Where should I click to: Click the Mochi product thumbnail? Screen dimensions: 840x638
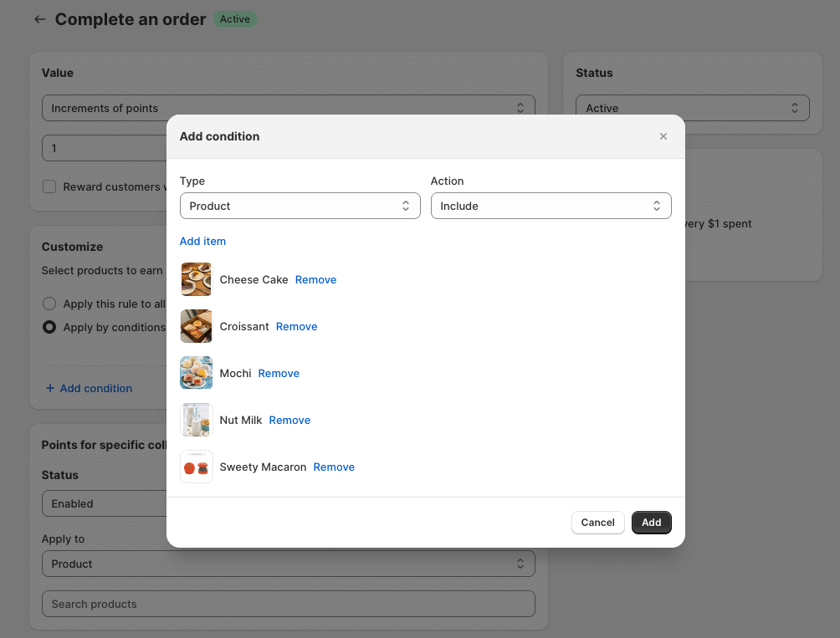coord(197,373)
